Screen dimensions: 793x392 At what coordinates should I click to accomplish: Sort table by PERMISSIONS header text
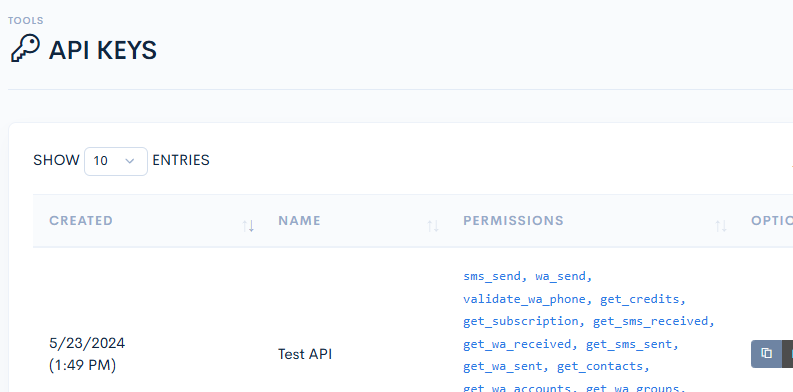[513, 221]
